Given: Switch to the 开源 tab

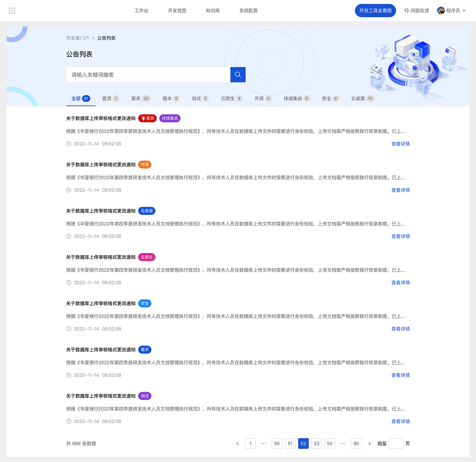Looking at the screenshot, I should 263,98.
